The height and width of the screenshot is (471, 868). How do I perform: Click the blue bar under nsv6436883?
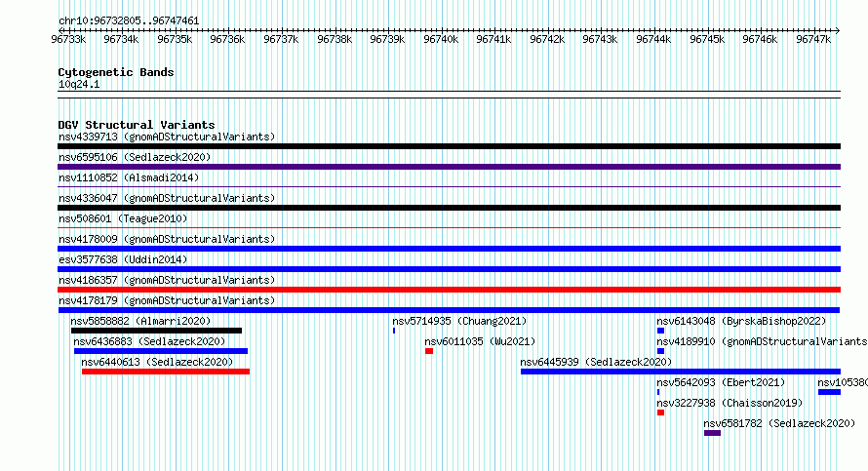coord(161,351)
